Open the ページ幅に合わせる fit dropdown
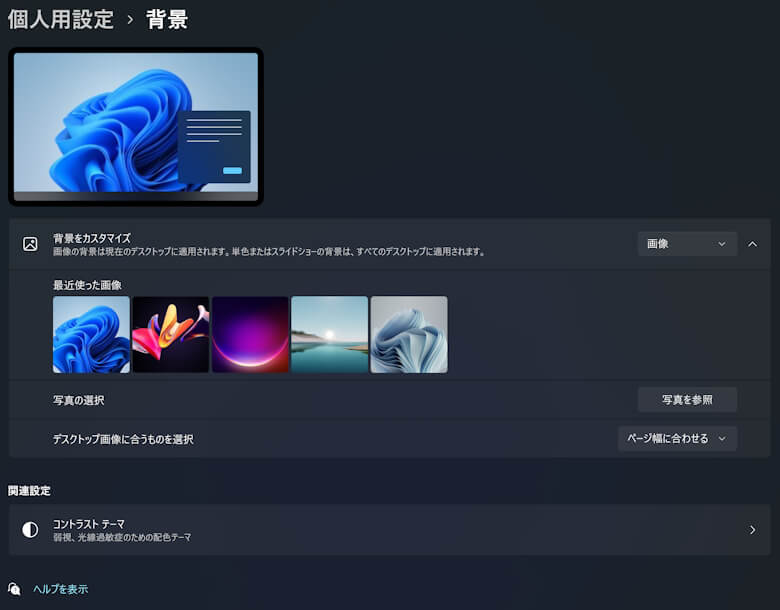 pyautogui.click(x=677, y=438)
